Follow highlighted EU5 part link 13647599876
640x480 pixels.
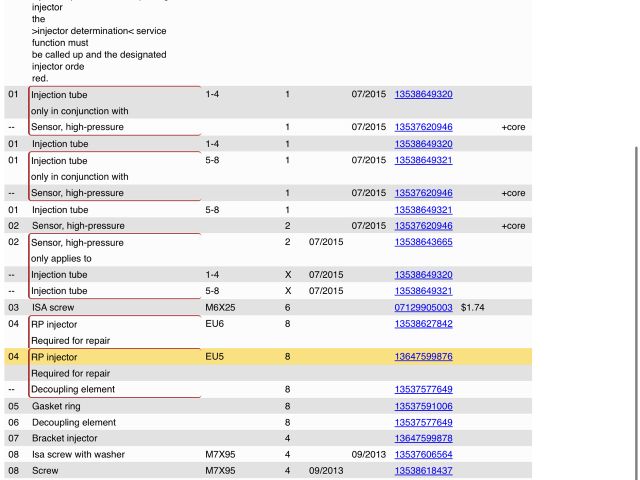pos(423,357)
